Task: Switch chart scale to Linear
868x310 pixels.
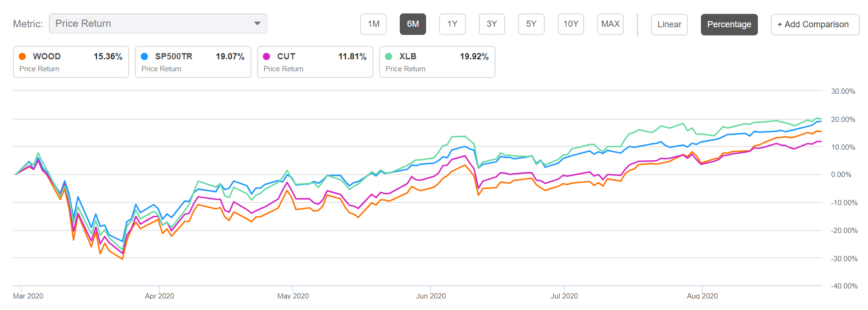Action: pos(669,24)
